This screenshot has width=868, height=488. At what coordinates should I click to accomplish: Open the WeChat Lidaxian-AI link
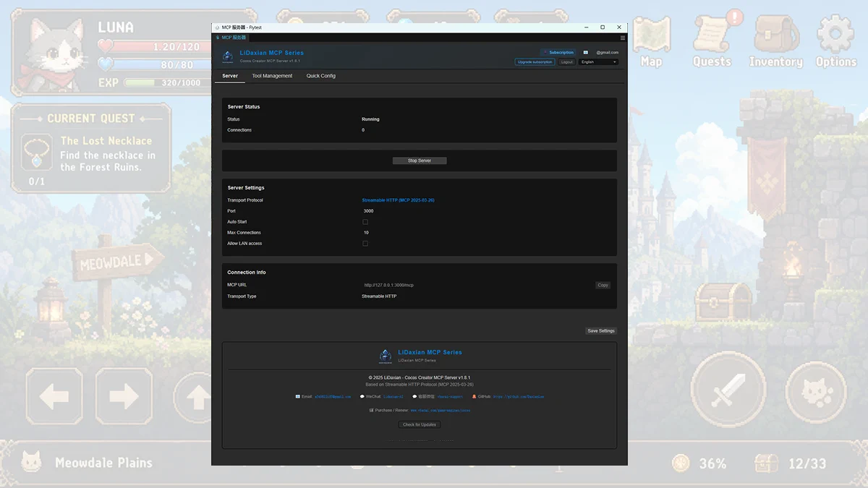[x=393, y=396]
